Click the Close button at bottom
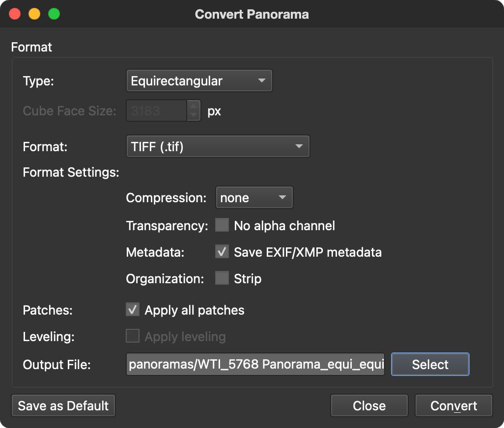Screen dimensions: 504x428 (x=369, y=405)
